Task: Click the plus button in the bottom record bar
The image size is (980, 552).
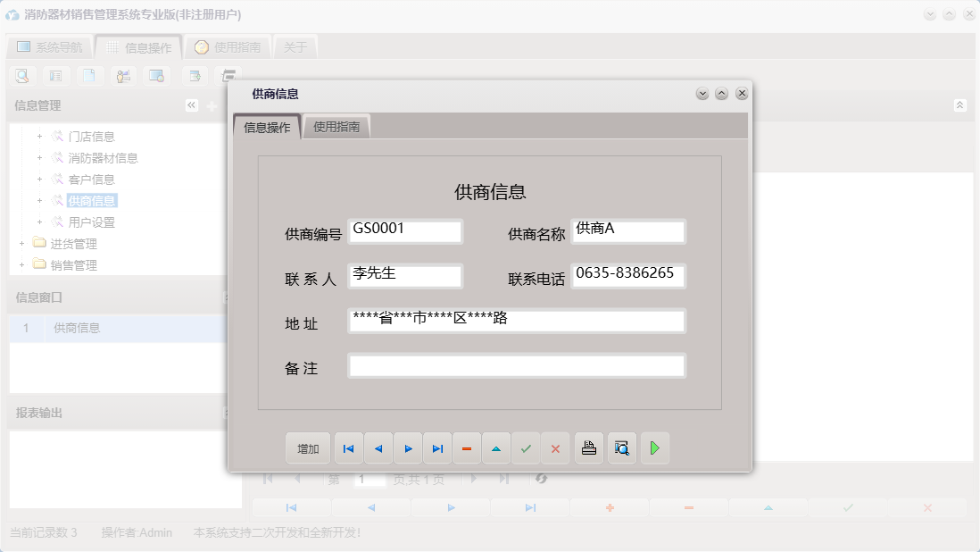Action: [x=609, y=507]
